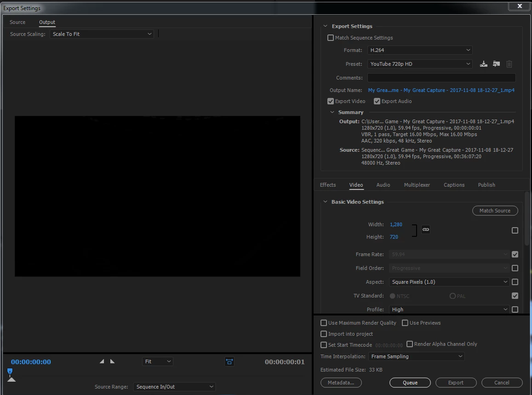Click the Set In Point marker icon
This screenshot has height=395, width=532.
[x=102, y=361]
